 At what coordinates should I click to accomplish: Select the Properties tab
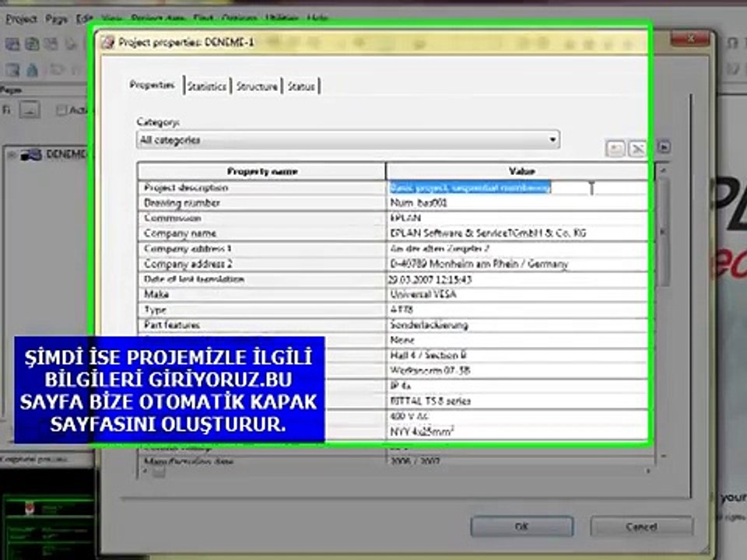153,86
